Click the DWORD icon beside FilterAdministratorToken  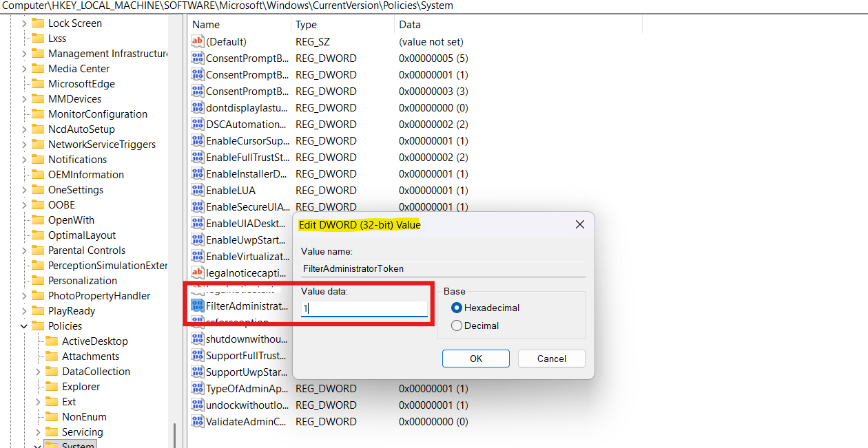coord(197,306)
